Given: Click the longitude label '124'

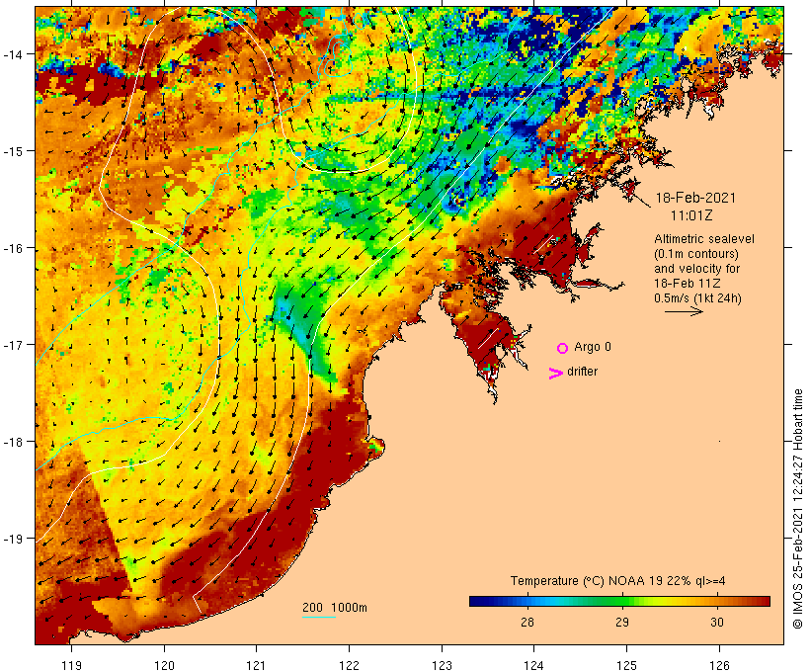Looking at the screenshot, I should 534,665.
